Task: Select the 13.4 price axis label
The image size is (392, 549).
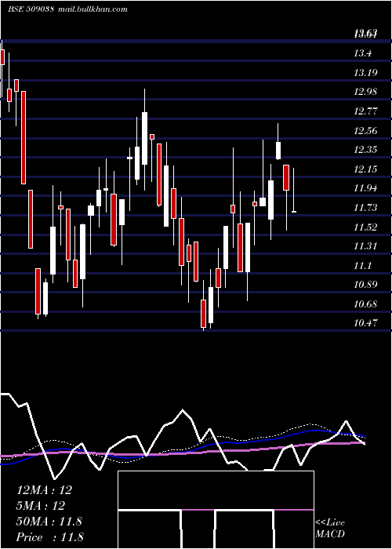Action: [362, 53]
